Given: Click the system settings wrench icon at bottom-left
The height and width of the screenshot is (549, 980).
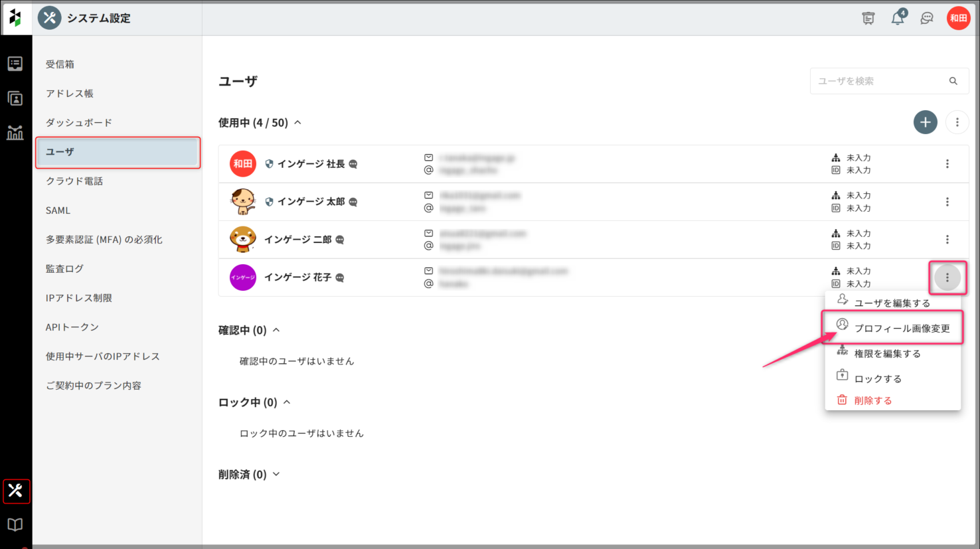Looking at the screenshot, I should (x=15, y=491).
